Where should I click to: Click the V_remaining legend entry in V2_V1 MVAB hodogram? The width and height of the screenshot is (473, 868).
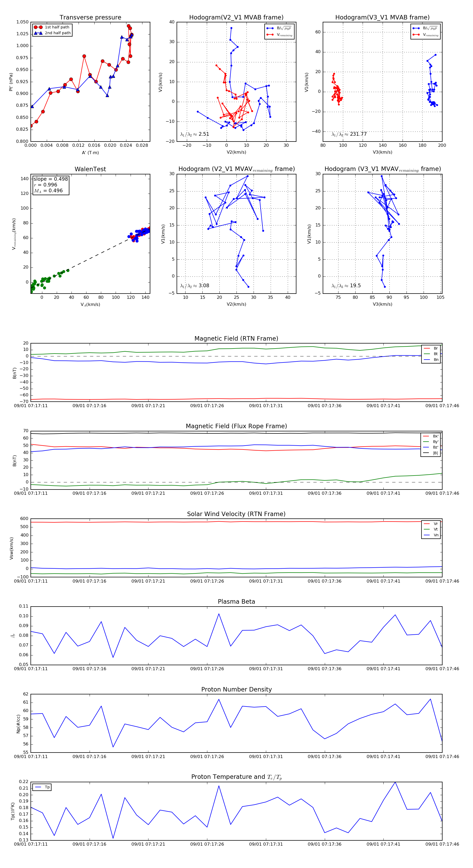tap(279, 35)
